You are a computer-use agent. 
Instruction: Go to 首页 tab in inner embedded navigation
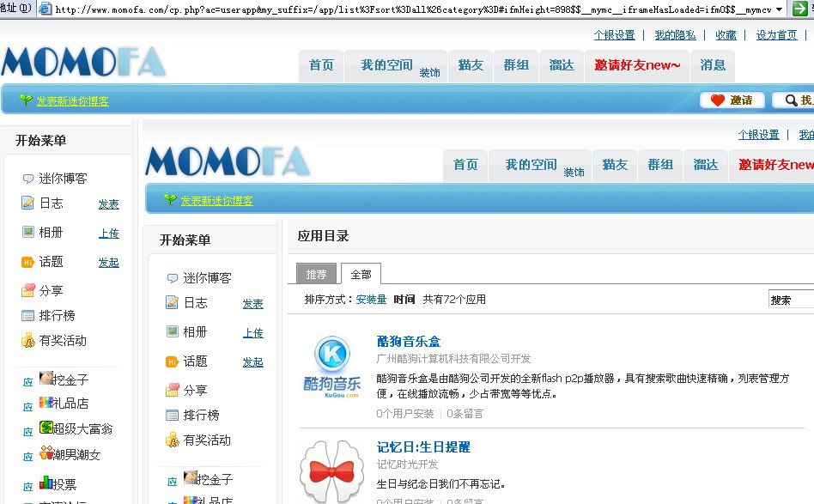click(x=465, y=165)
